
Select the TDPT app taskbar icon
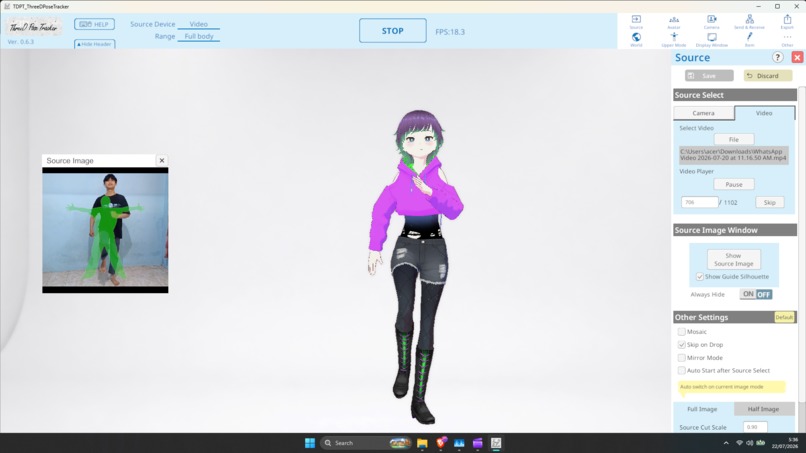[496, 443]
